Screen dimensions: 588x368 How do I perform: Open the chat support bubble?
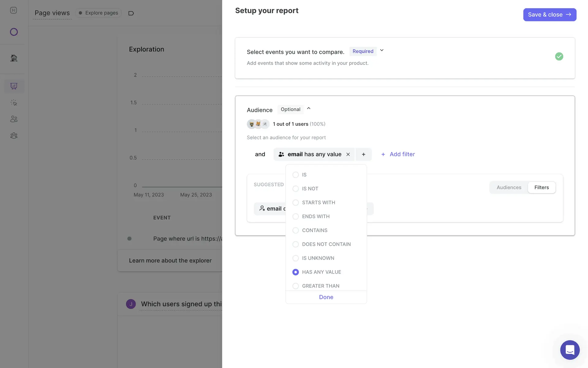570,350
